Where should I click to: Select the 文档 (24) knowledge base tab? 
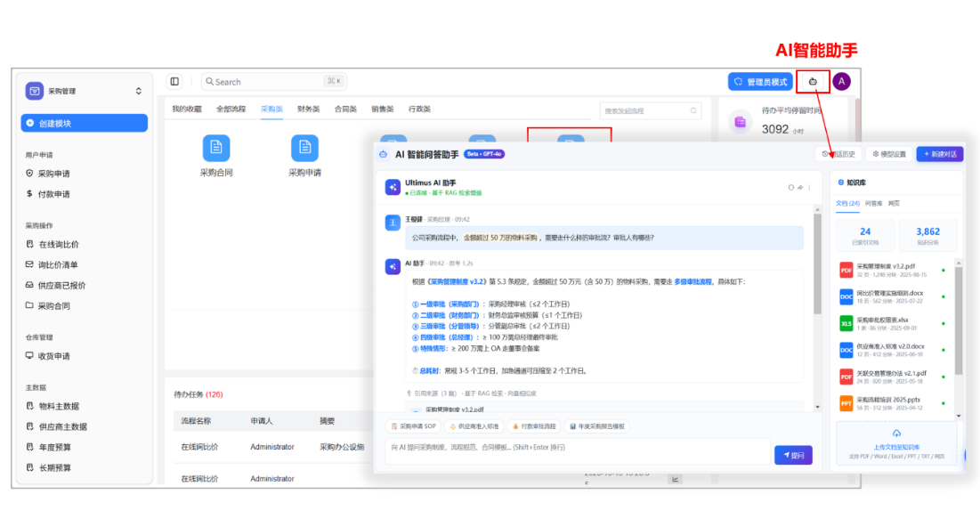tap(847, 203)
